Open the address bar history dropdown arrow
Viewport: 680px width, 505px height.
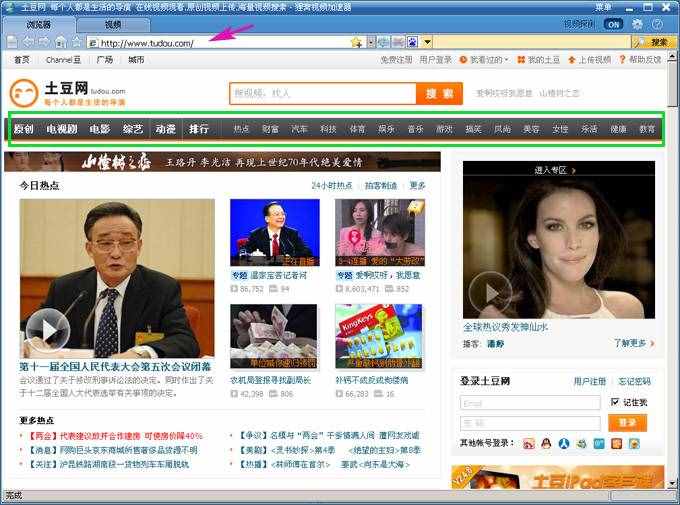(x=370, y=42)
